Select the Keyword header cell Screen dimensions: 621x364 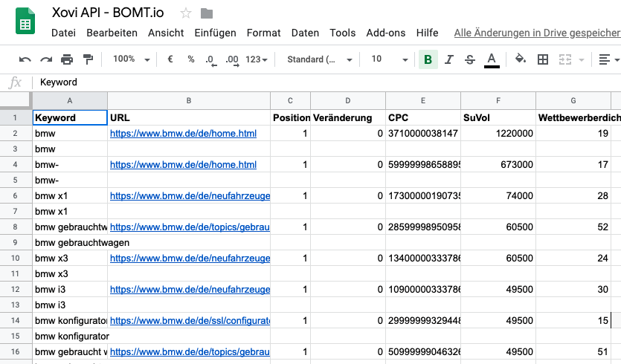[70, 118]
